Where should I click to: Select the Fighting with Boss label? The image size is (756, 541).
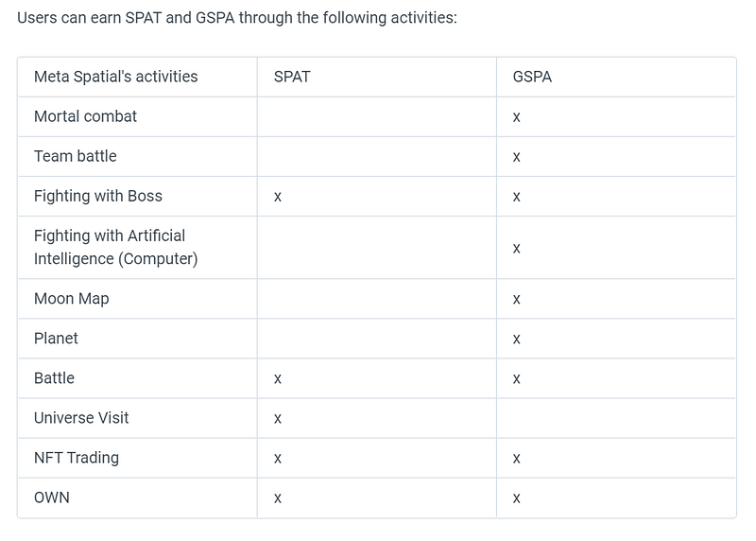(98, 196)
